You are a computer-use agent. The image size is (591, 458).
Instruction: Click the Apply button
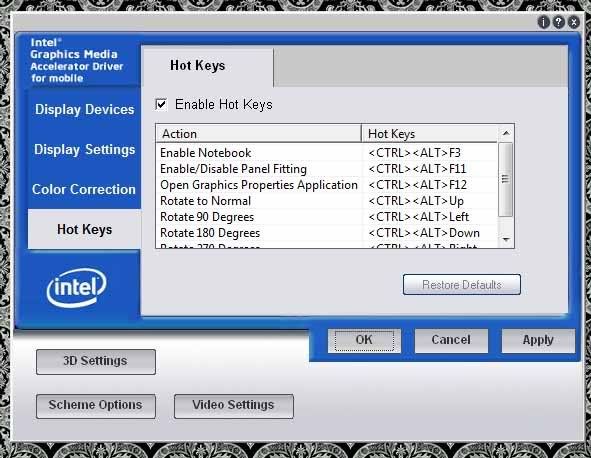[x=538, y=340]
